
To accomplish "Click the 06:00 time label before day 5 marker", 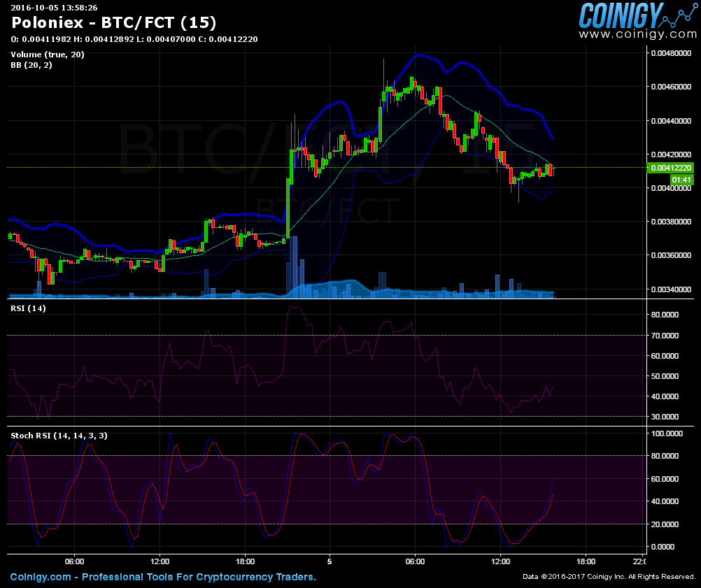I will coord(74,561).
